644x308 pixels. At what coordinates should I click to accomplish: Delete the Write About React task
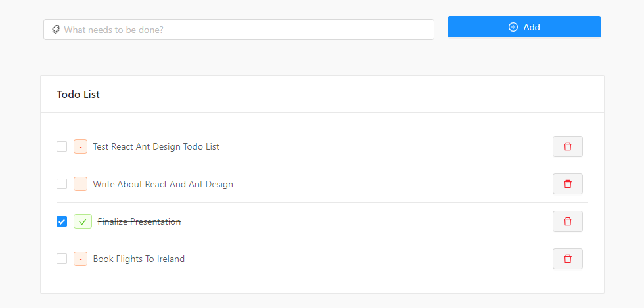(567, 184)
